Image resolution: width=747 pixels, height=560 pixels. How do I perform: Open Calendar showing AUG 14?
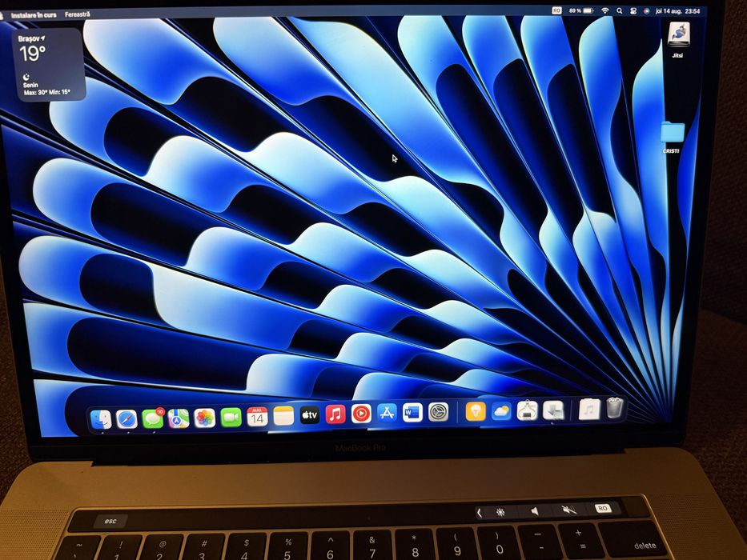[x=257, y=417]
